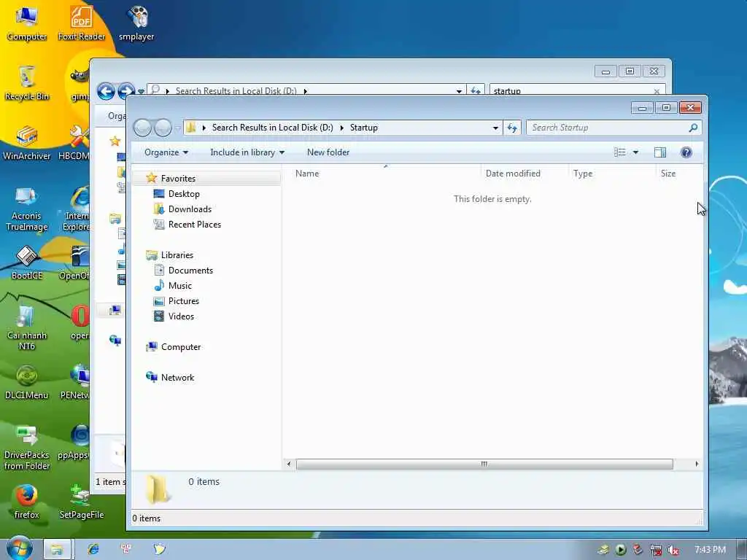Open Music library in navigation pane
Screen dimensions: 747x560
(x=179, y=286)
